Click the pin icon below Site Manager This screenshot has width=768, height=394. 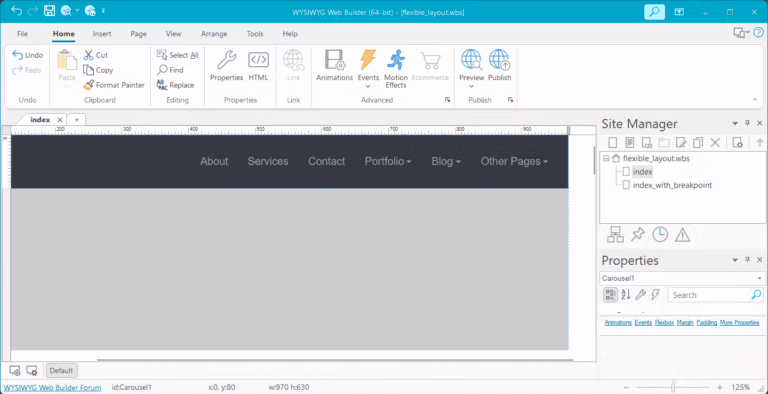click(637, 235)
